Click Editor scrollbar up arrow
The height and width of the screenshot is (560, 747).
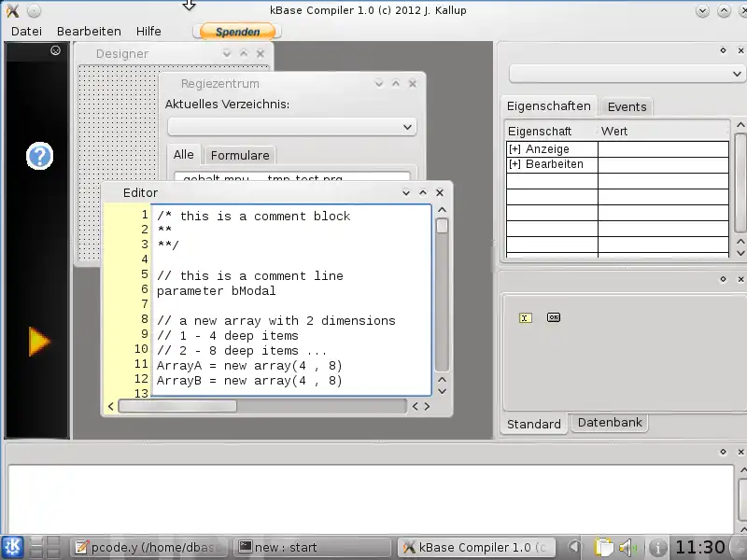[442, 209]
